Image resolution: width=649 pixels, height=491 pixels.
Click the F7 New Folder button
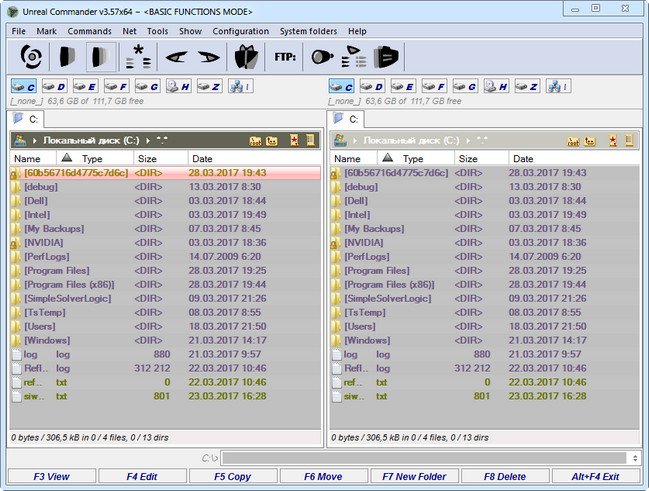pos(414,477)
